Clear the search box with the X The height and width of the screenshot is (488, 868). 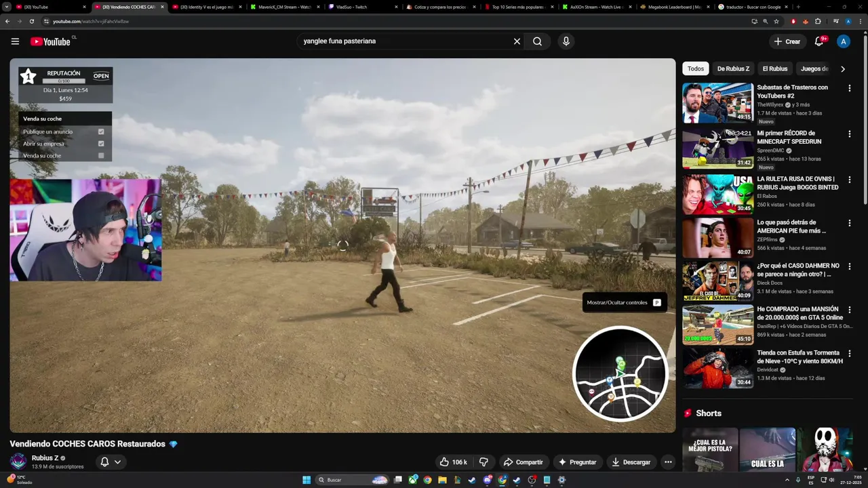point(517,41)
